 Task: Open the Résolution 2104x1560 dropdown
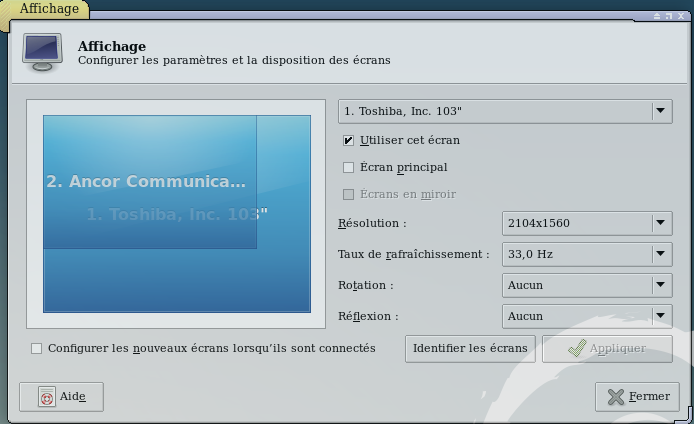(587, 223)
